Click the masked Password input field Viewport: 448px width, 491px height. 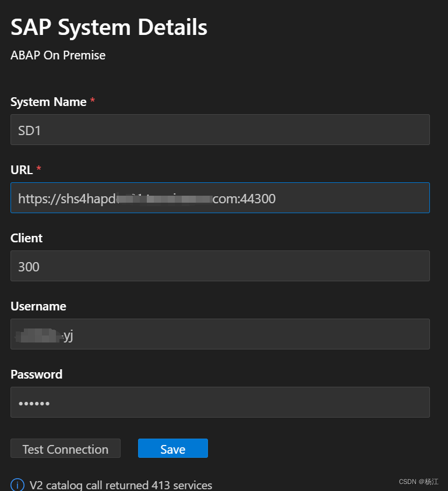[x=220, y=402]
